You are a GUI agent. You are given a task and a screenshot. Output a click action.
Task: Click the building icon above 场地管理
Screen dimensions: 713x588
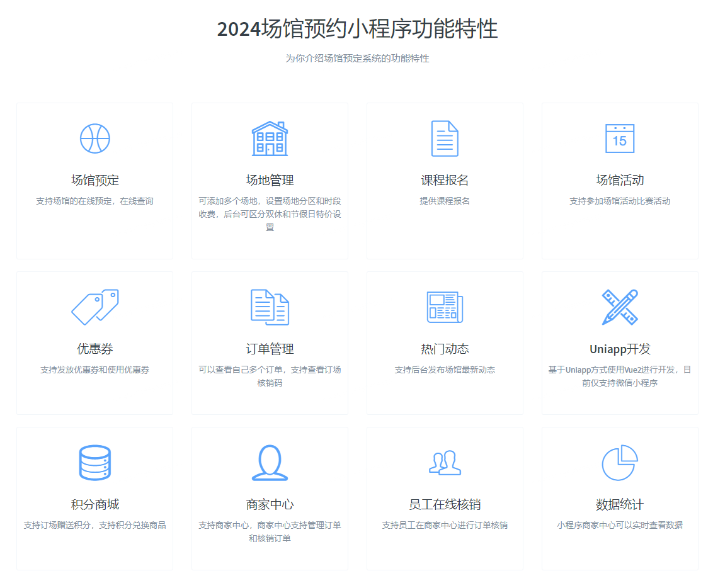(x=270, y=139)
